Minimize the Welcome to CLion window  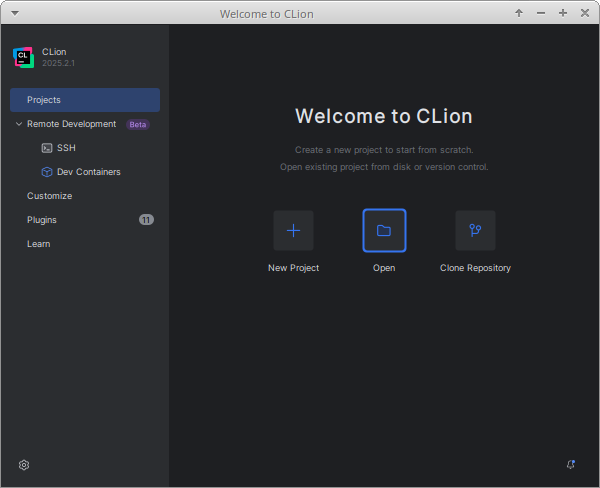(x=541, y=13)
